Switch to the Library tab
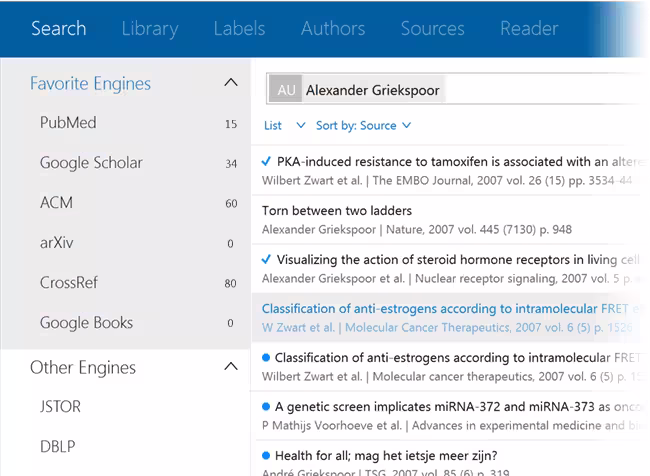 click(149, 28)
